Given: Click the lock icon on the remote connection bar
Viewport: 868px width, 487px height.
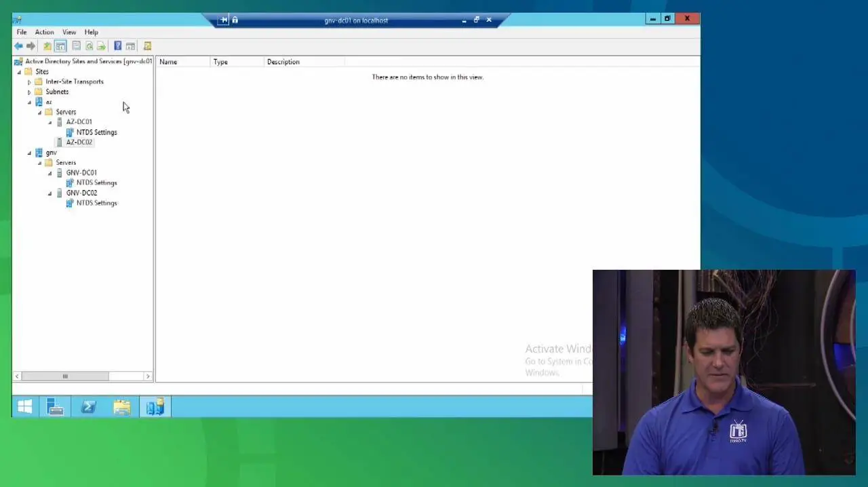Looking at the screenshot, I should [x=235, y=20].
